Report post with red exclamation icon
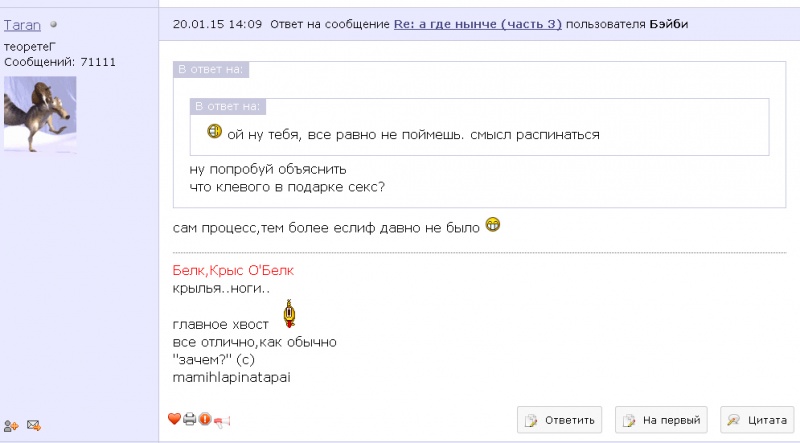The height and width of the screenshot is (443, 800). pyautogui.click(x=205, y=419)
